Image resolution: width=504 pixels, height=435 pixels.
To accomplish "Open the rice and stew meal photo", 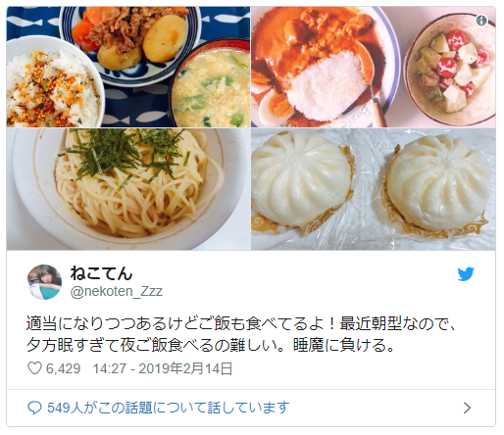I will tap(128, 67).
